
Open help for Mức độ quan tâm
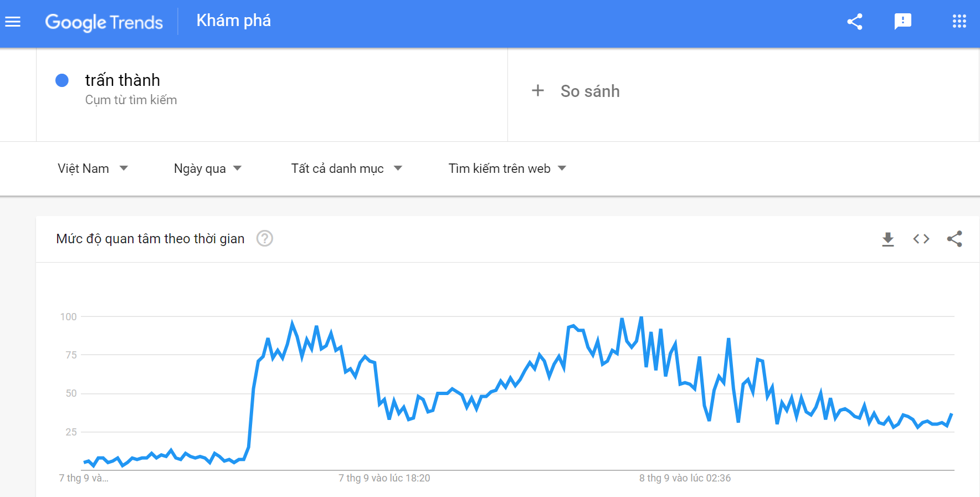click(265, 238)
